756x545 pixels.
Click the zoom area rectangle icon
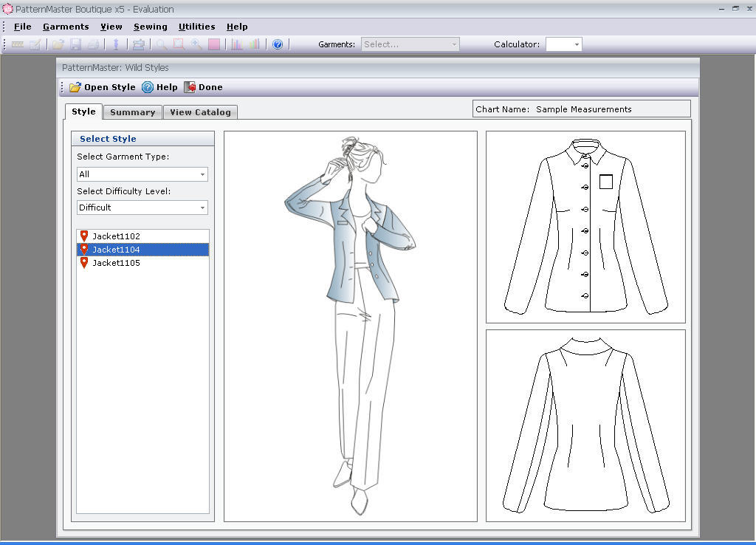[179, 44]
